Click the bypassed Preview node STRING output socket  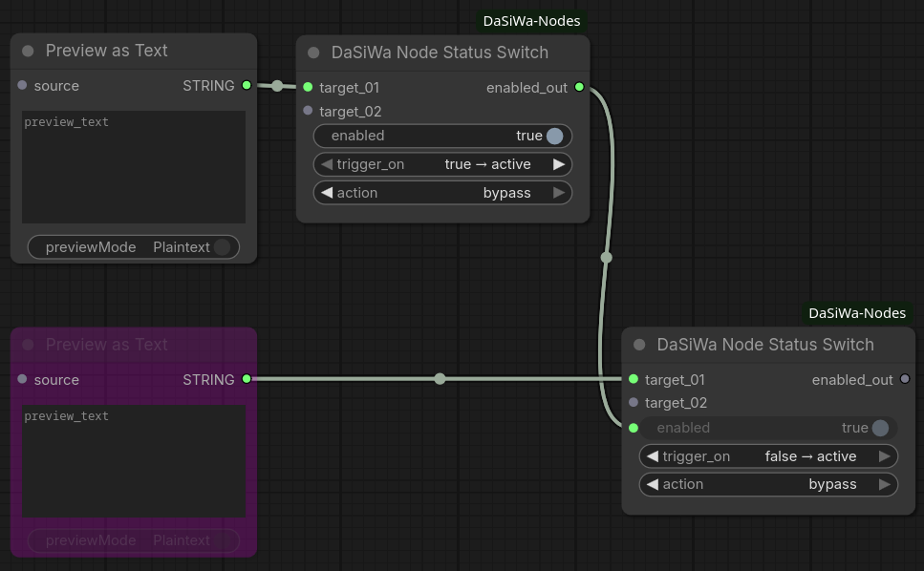pyautogui.click(x=247, y=379)
